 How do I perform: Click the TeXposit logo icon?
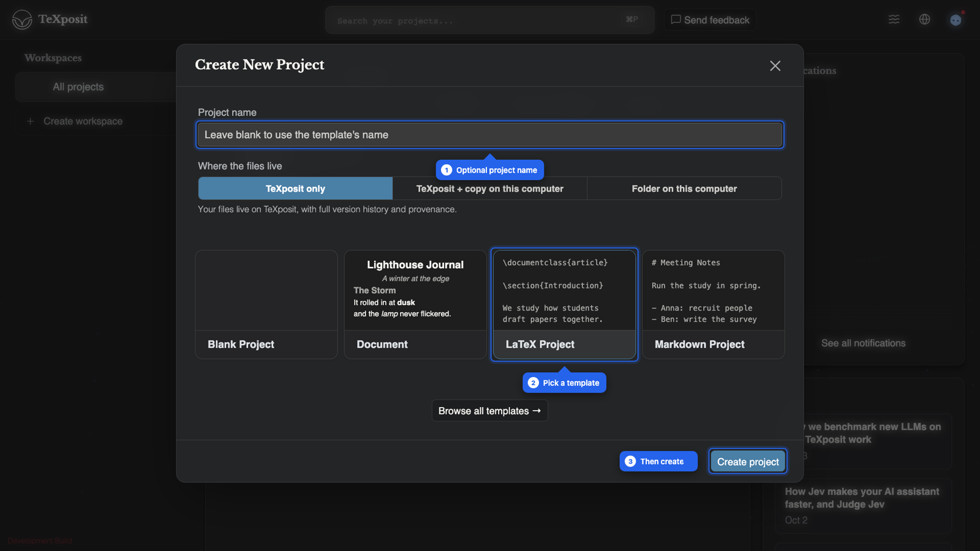[x=22, y=20]
